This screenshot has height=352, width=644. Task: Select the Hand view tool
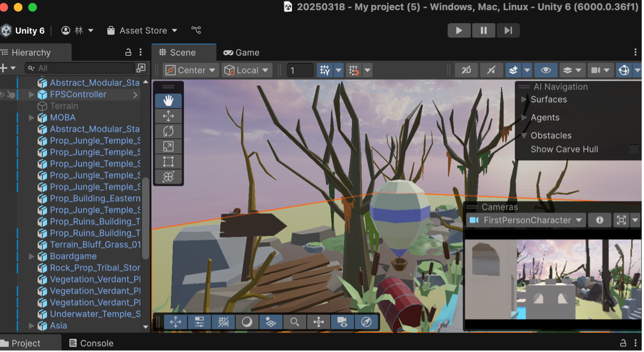pos(168,101)
